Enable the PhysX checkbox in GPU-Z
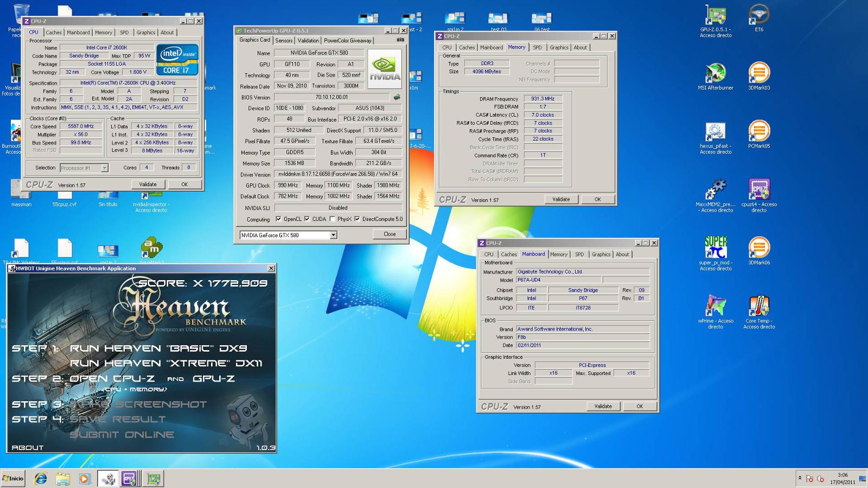Image resolution: width=868 pixels, height=488 pixels. pyautogui.click(x=332, y=219)
